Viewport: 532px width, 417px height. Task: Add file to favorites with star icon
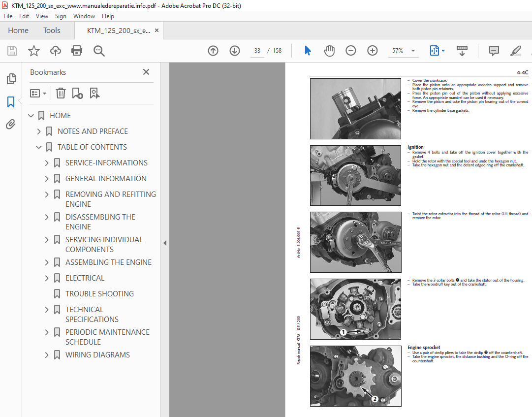(33, 50)
